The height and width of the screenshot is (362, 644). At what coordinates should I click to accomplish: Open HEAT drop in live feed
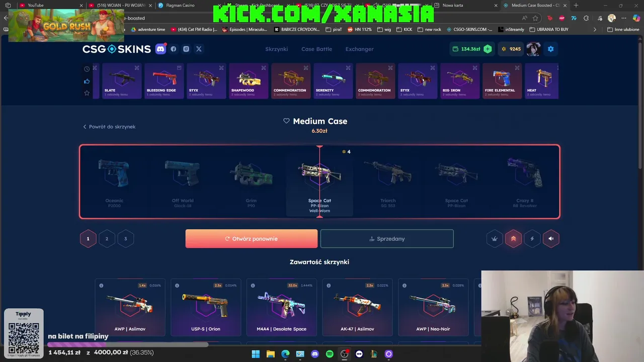coord(541,81)
